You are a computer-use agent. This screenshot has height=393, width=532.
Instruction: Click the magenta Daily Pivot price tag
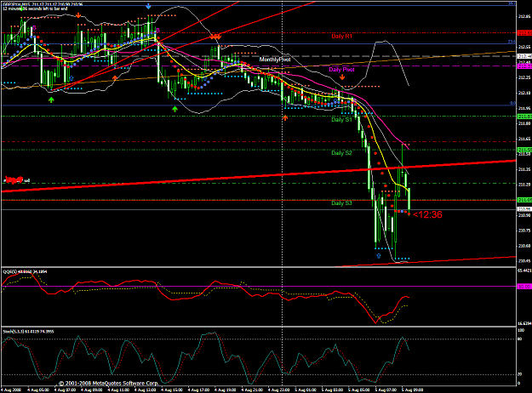tap(524, 66)
